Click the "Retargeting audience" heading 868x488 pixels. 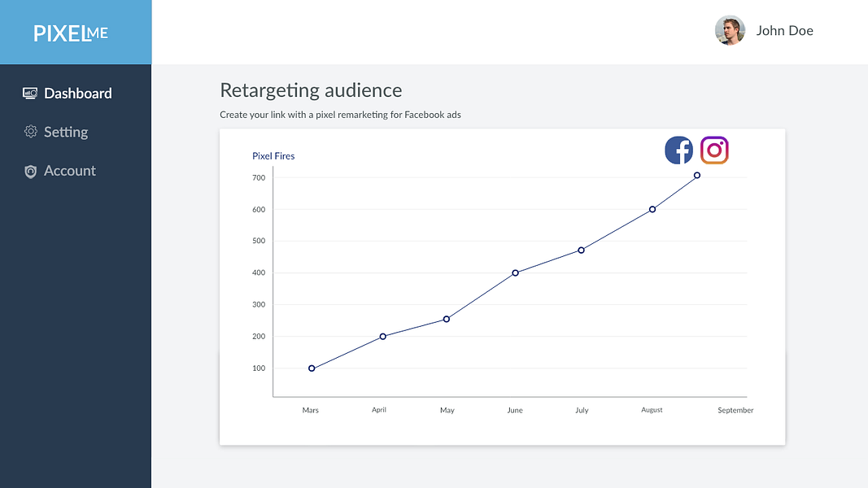(311, 90)
